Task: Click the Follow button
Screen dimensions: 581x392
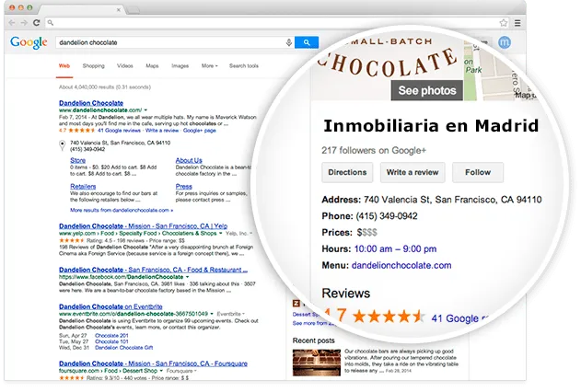Action: [478, 172]
